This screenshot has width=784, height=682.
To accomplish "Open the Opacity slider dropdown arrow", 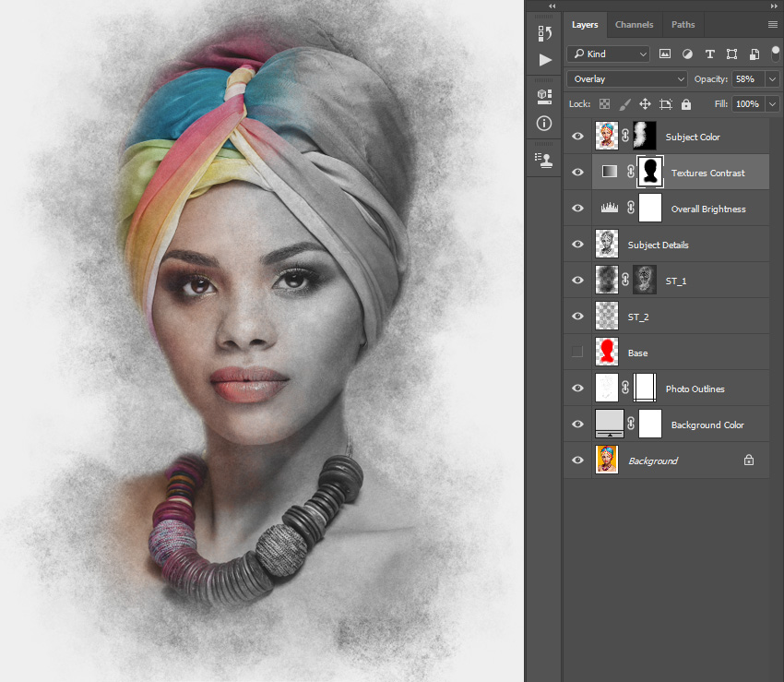I will point(772,79).
